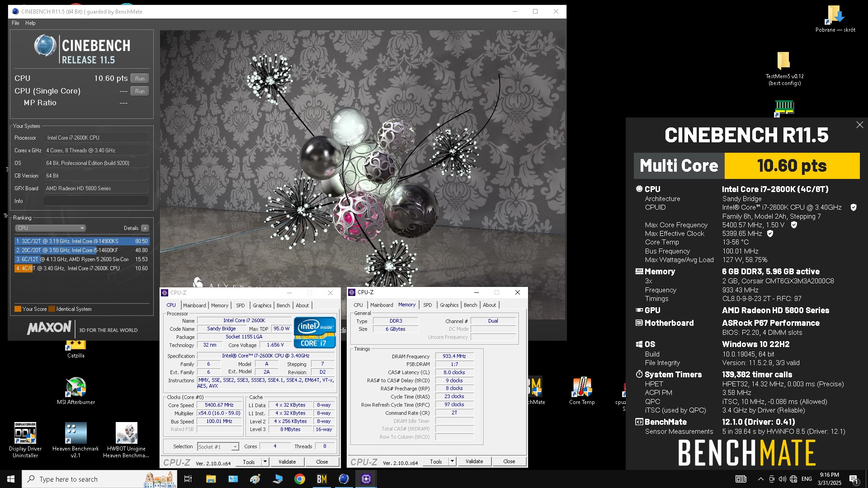The width and height of the screenshot is (868, 488).
Task: Click Tools button in right CPU-Z
Action: click(436, 461)
